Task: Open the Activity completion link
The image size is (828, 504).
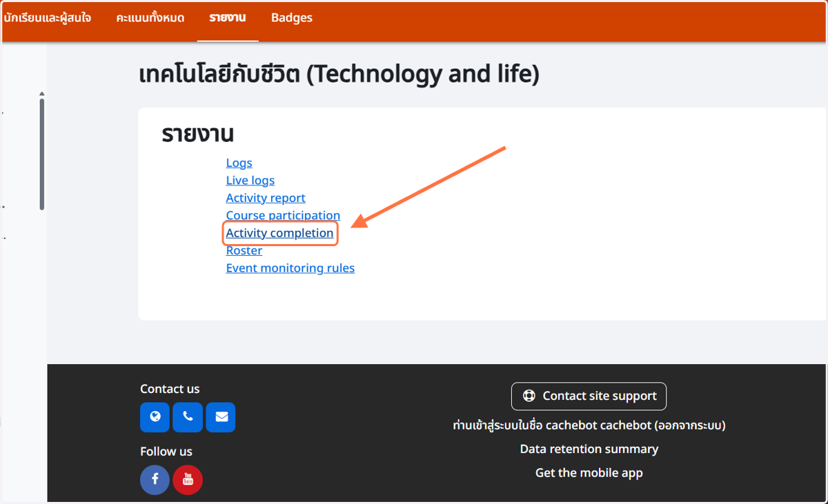Action: click(x=279, y=233)
